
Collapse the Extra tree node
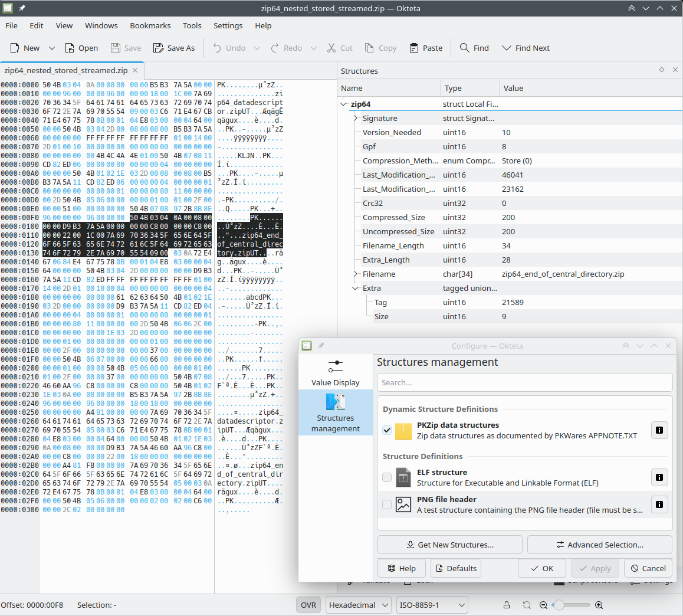pos(356,288)
